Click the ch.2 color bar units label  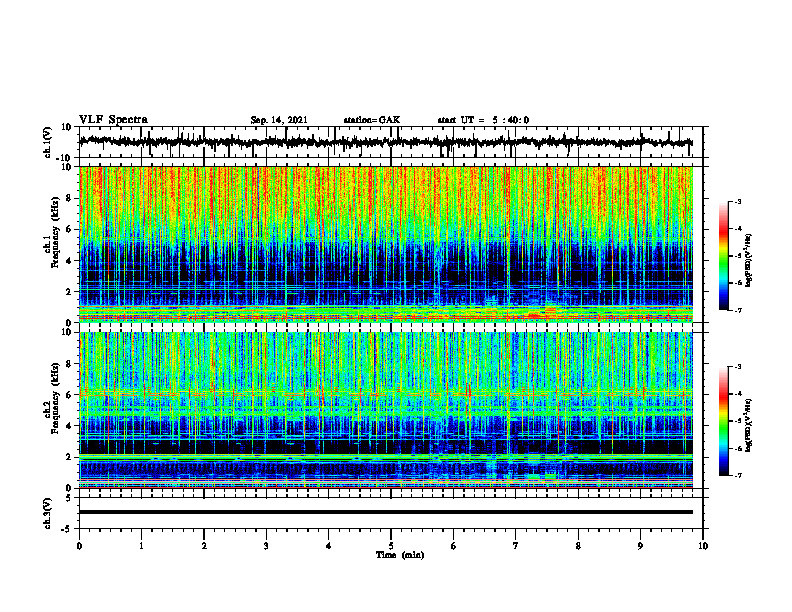click(749, 426)
